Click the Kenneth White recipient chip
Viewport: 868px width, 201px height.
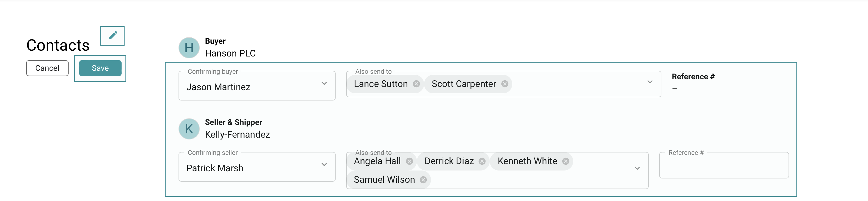527,161
